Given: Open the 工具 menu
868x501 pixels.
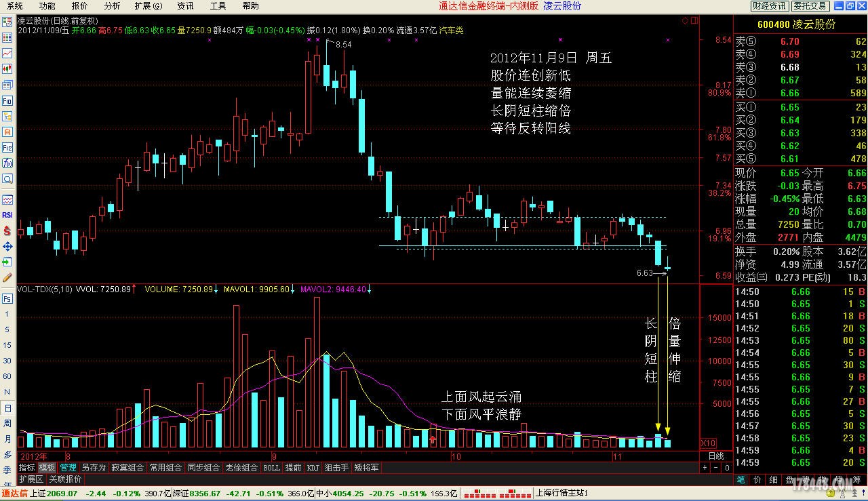Looking at the screenshot, I should tap(218, 6).
